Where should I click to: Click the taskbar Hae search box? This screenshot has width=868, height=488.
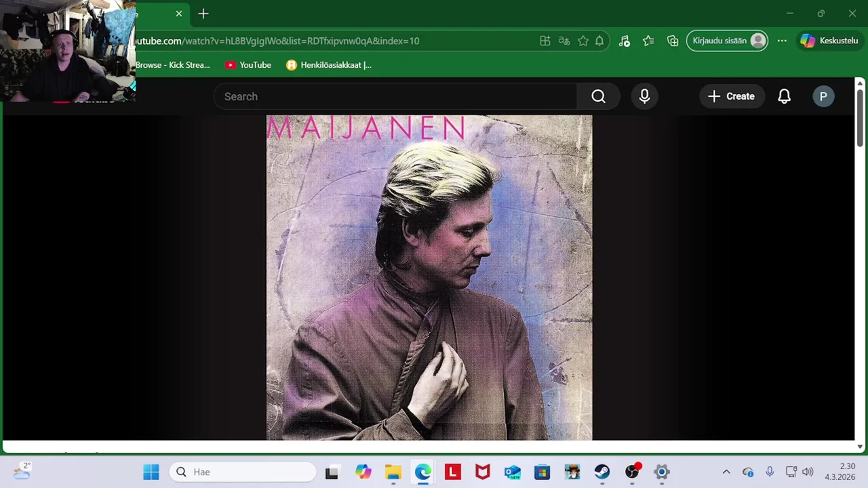point(243,472)
